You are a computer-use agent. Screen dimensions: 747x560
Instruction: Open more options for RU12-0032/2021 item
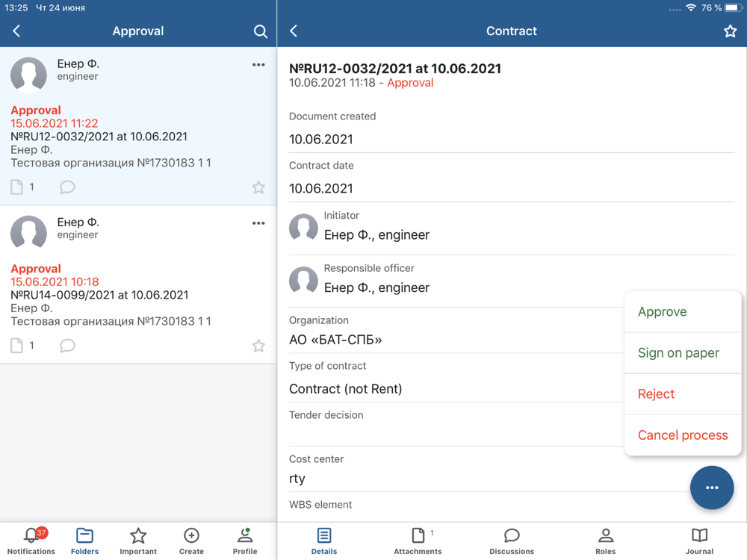[258, 65]
